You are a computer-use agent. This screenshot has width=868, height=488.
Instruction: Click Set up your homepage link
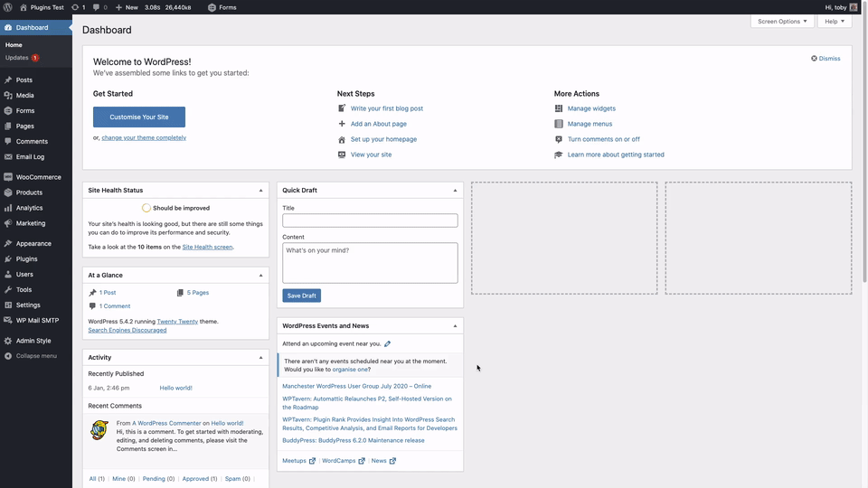(x=383, y=139)
